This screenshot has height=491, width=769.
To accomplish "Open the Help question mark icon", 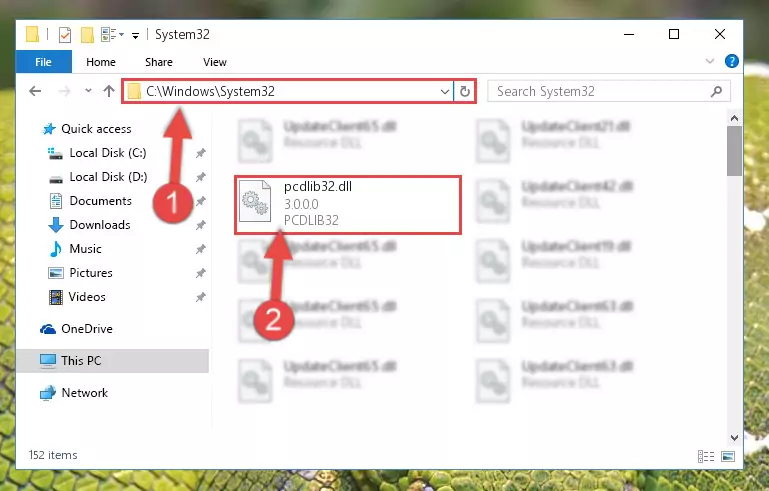I will tap(731, 61).
